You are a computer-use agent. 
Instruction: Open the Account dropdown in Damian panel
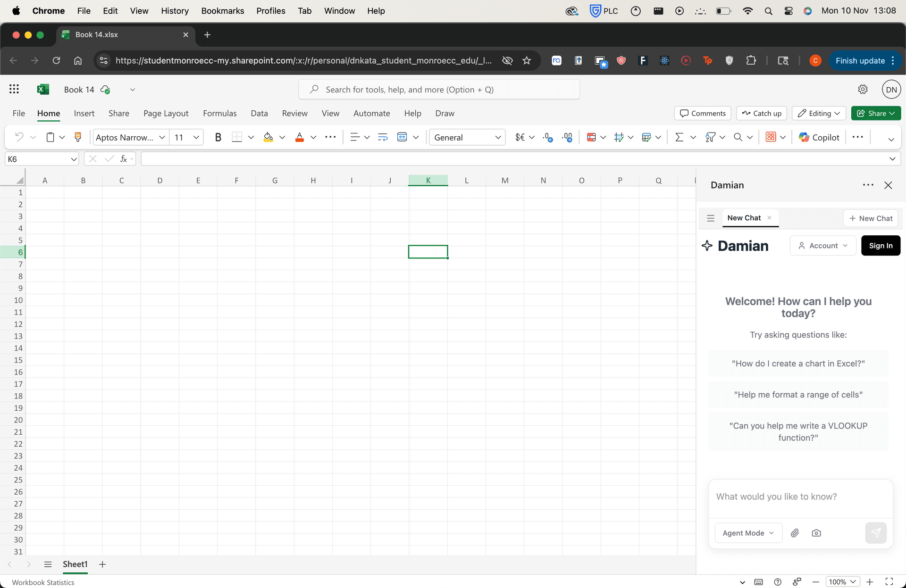point(822,245)
